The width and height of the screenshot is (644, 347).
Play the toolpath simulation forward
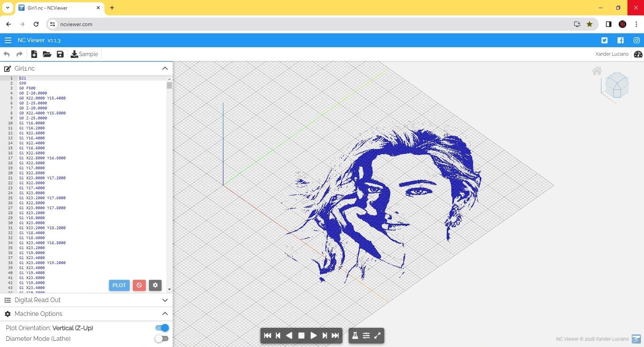point(313,335)
